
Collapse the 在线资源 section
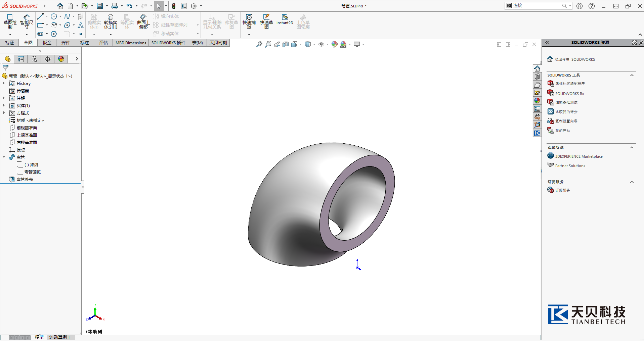pos(632,147)
